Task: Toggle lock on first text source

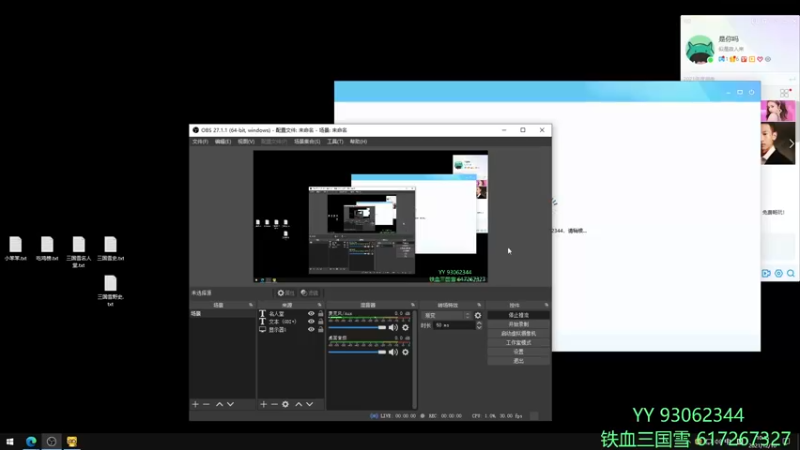Action: pyautogui.click(x=320, y=314)
